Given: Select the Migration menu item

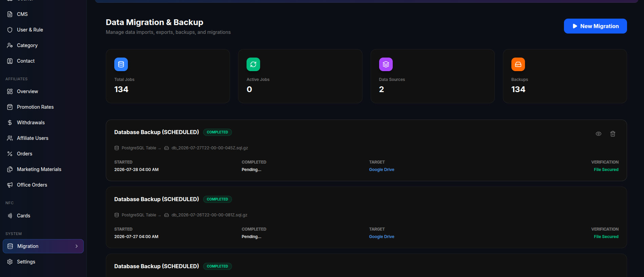Looking at the screenshot, I should coord(43,246).
